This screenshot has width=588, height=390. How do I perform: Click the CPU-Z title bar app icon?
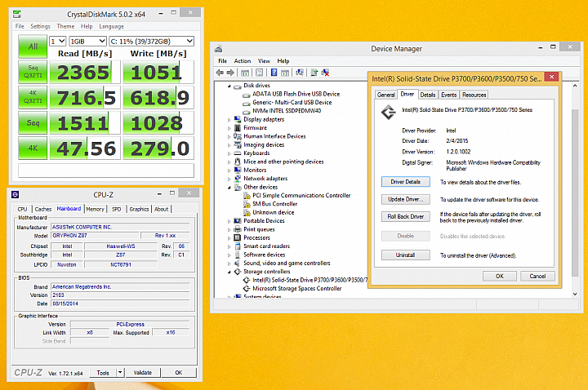15,194
